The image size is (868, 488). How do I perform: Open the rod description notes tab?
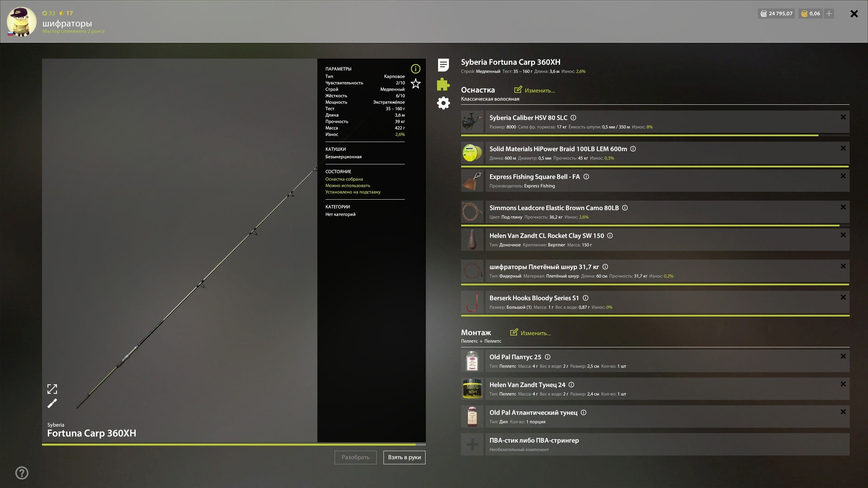coord(443,65)
